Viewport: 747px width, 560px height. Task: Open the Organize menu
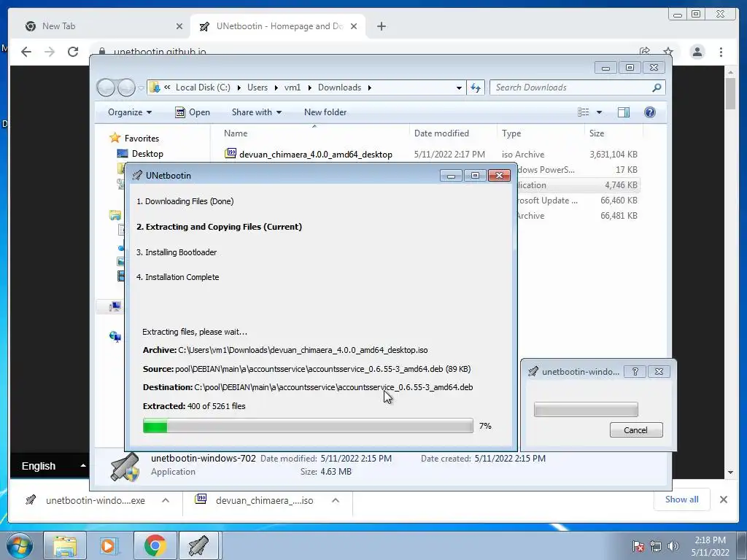point(130,112)
